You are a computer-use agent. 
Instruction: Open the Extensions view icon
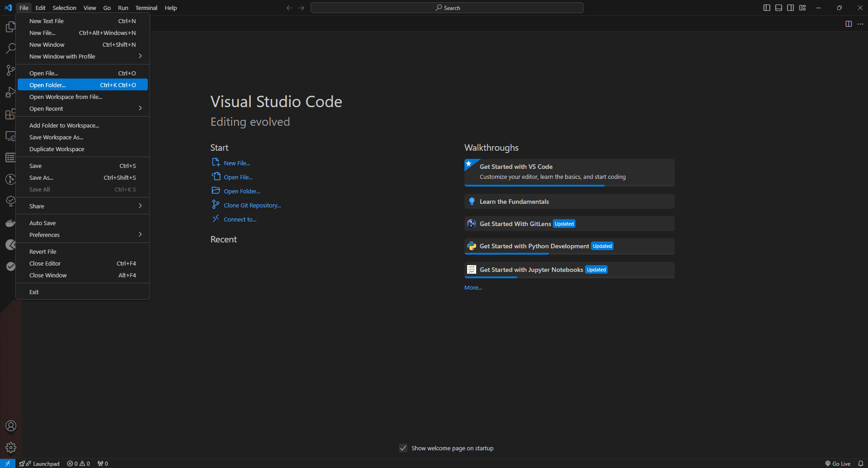(10, 114)
